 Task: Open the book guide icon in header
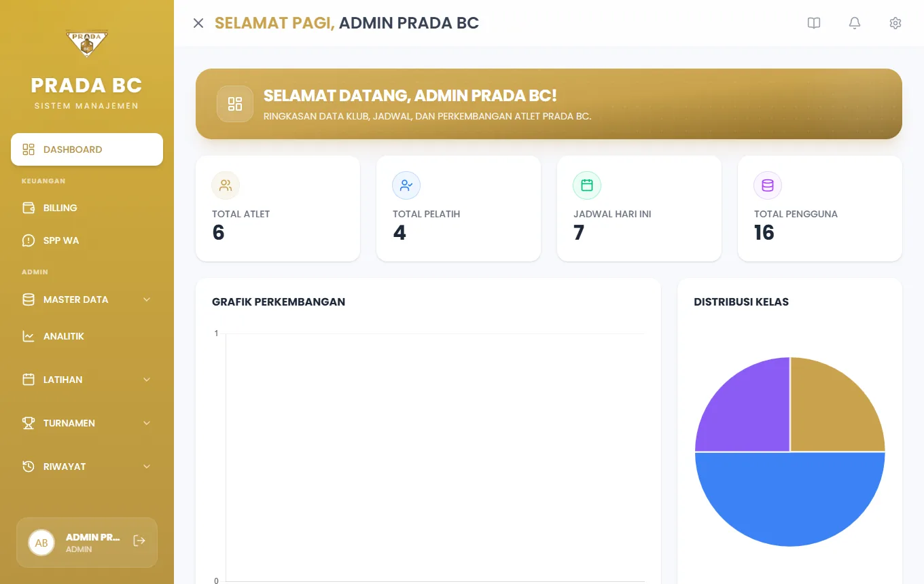(x=814, y=23)
